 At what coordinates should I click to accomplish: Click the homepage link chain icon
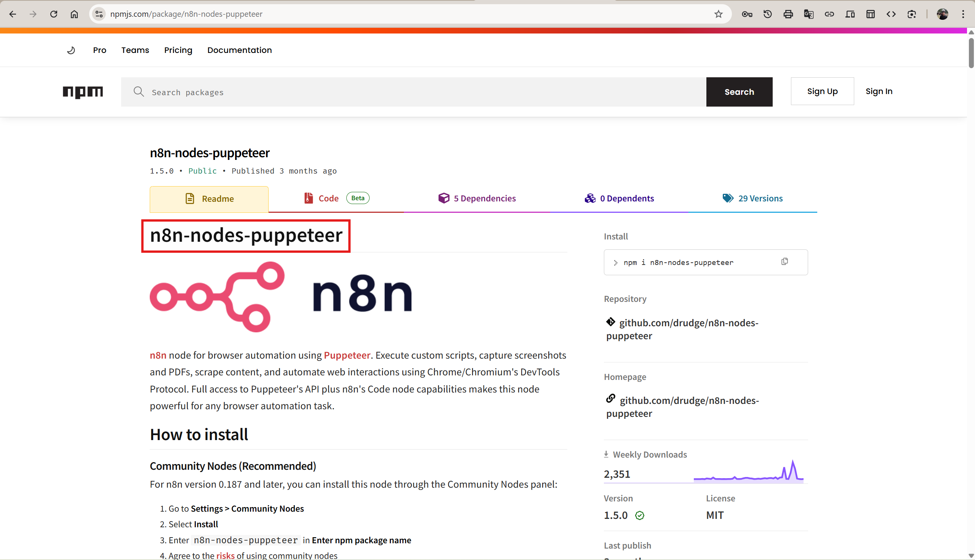(x=610, y=399)
